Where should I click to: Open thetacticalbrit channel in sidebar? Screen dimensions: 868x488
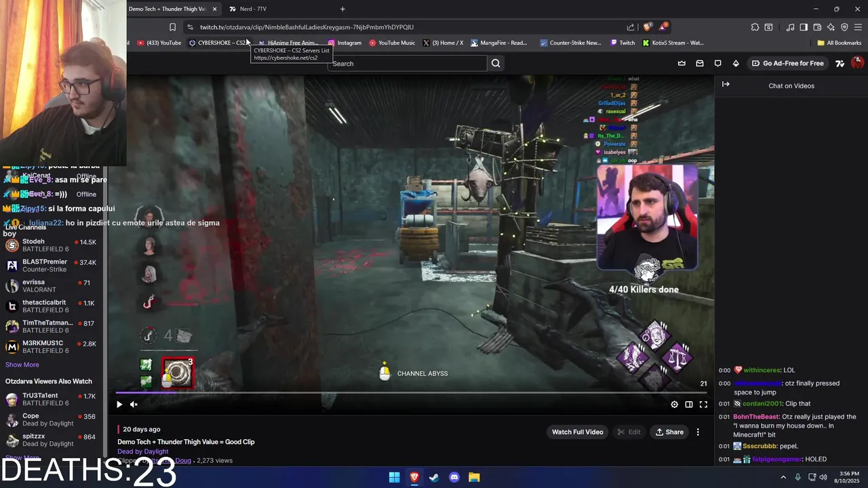(52, 306)
